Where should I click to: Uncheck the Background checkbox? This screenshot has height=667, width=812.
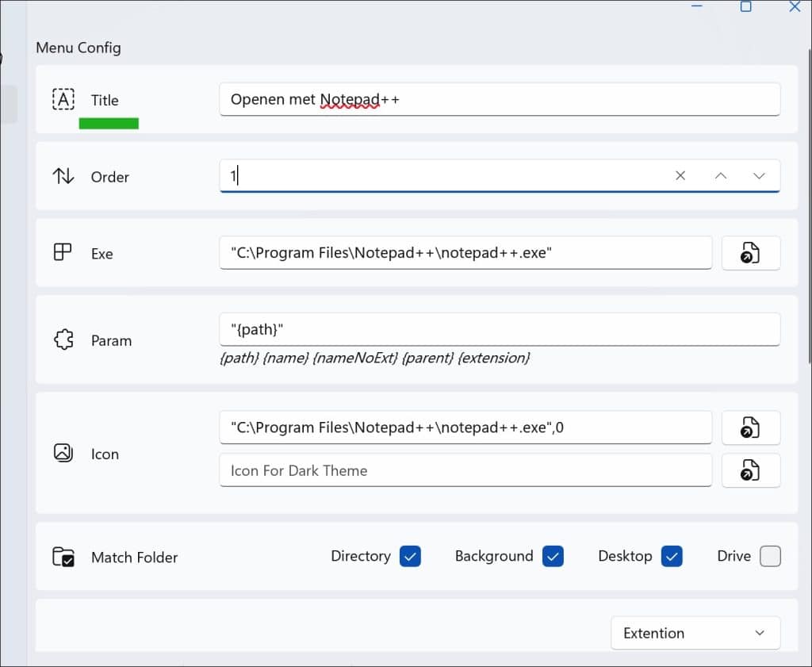pos(553,556)
